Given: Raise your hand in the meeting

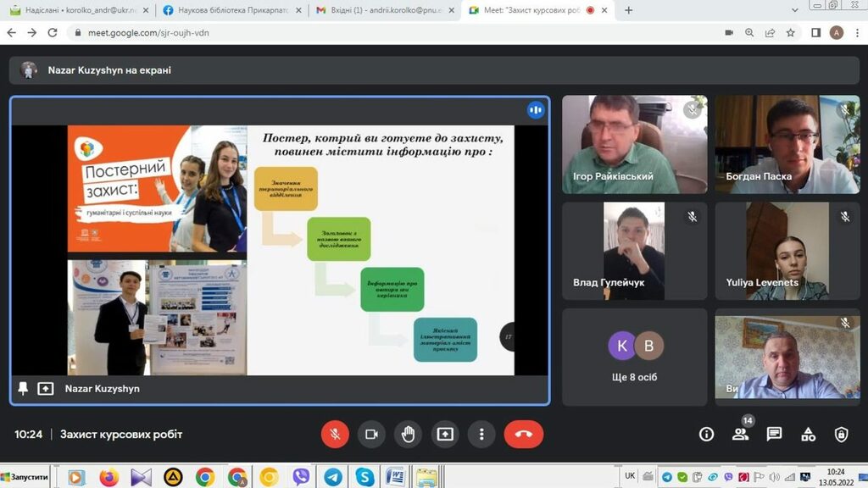Looking at the screenshot, I should [x=408, y=435].
